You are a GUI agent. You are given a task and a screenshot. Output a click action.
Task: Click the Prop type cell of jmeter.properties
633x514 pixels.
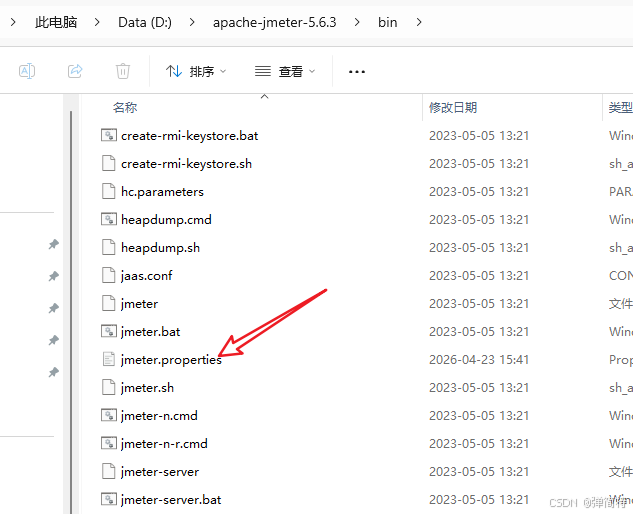pos(620,359)
